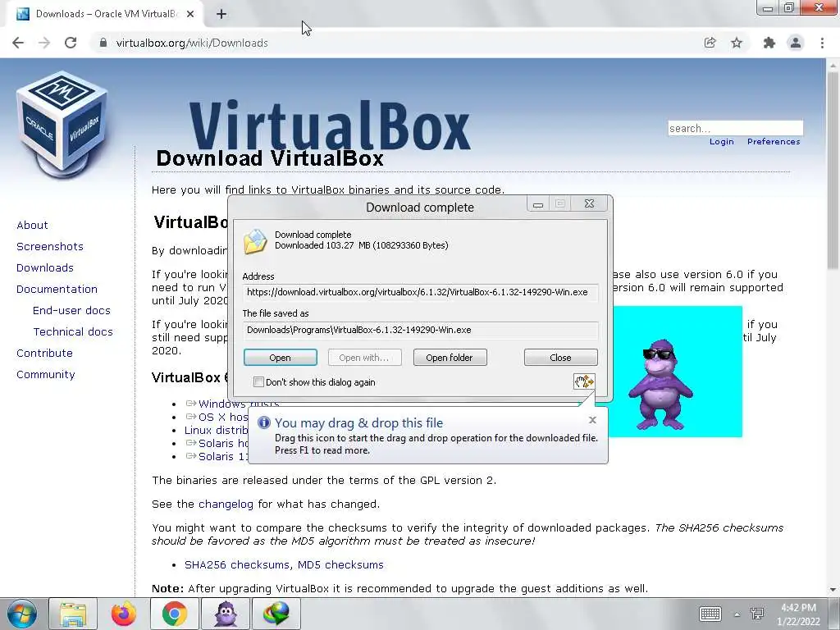Open the Chrome three-dot menu
The width and height of the screenshot is (840, 630).
(822, 43)
